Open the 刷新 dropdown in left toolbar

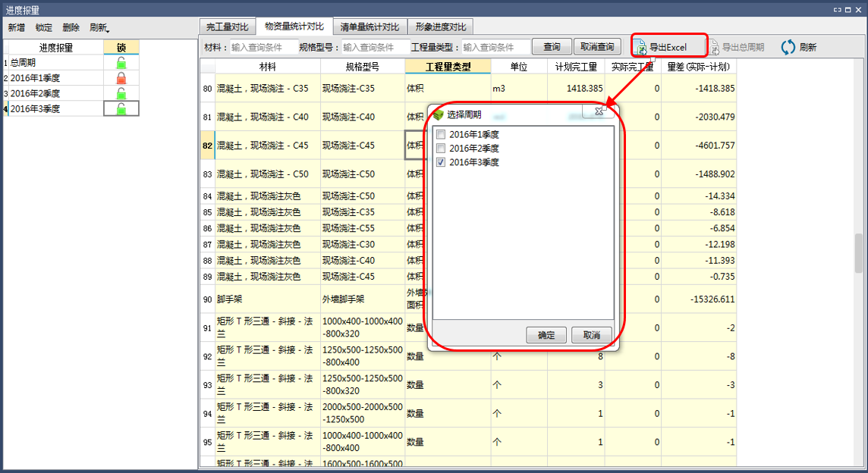coord(99,27)
